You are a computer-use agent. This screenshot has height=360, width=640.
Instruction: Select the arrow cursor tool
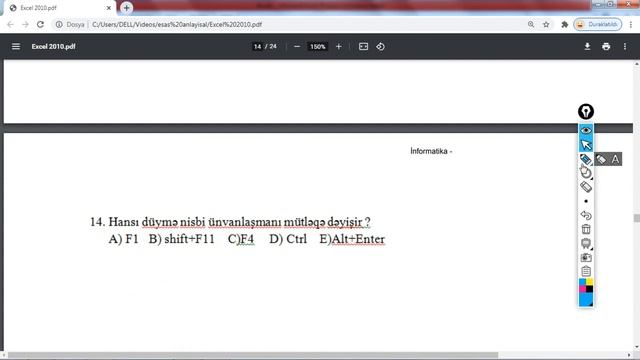coord(586,144)
